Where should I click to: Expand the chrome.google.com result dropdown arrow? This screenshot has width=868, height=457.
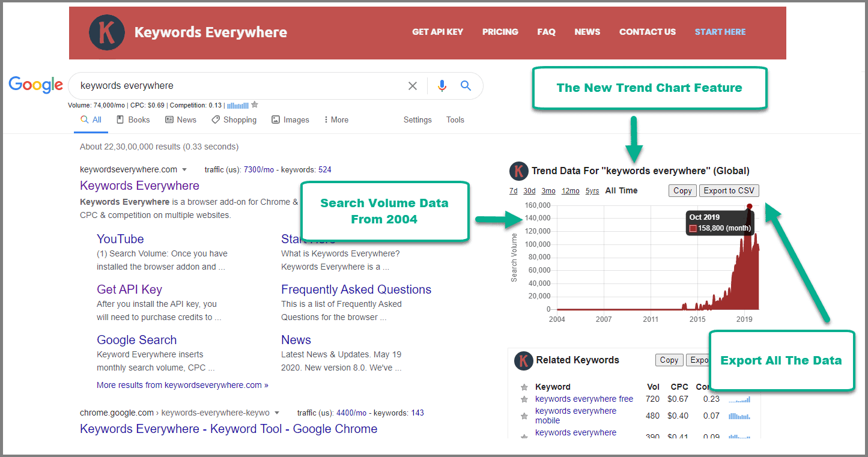[x=277, y=413]
